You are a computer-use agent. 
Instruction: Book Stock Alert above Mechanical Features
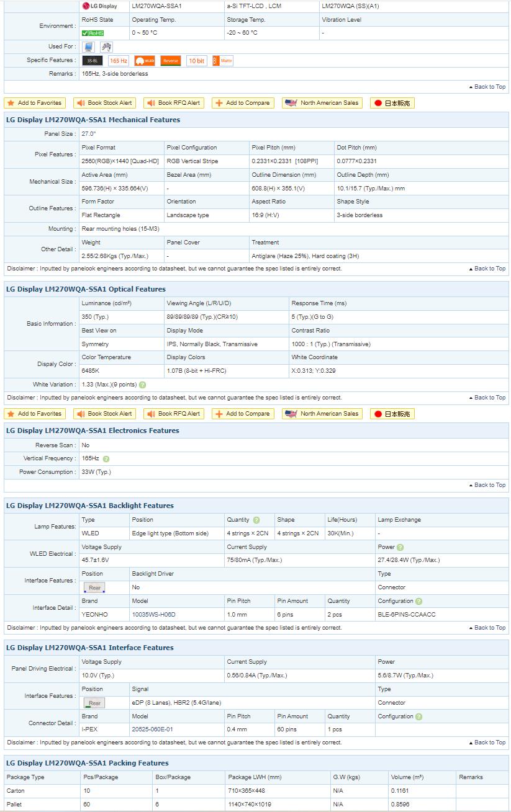[x=104, y=103]
